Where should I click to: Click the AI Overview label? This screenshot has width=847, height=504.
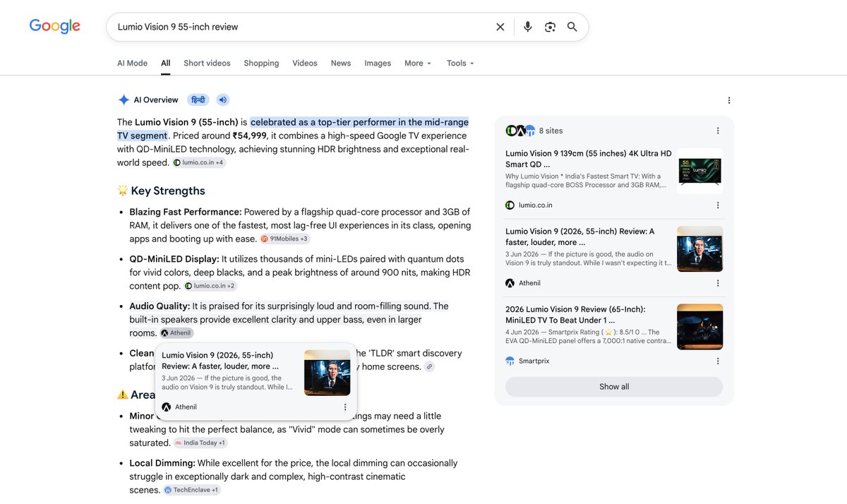[156, 100]
